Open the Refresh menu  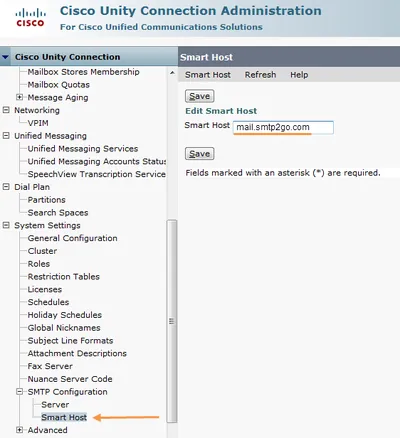(x=260, y=75)
